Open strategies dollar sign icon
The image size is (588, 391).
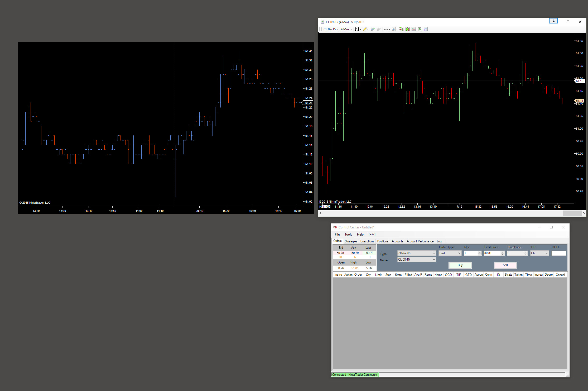tap(420, 29)
